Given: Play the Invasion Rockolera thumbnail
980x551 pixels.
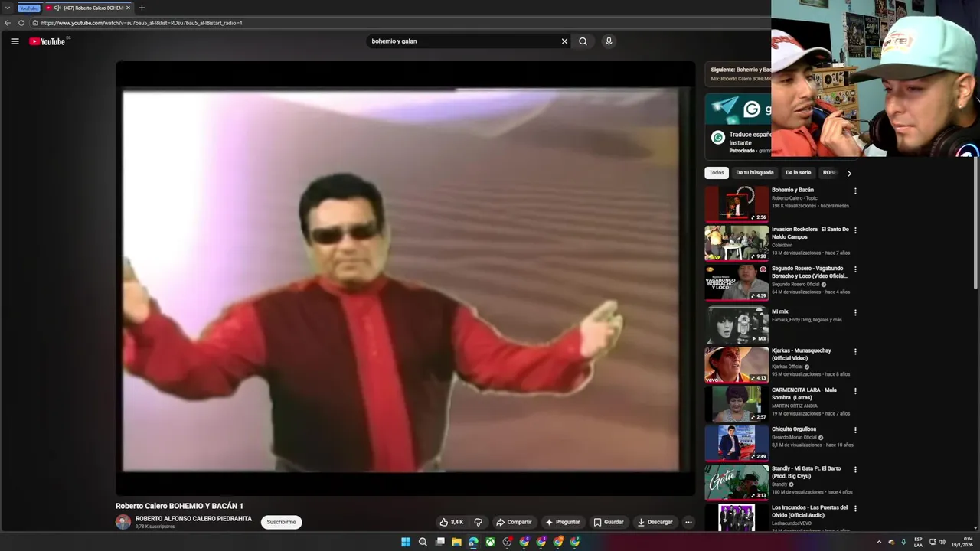Looking at the screenshot, I should 737,243.
